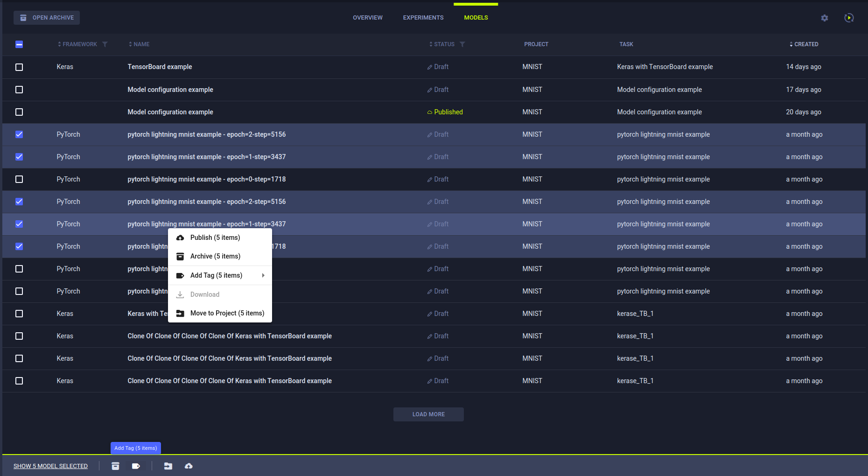The height and width of the screenshot is (476, 868).
Task: Open the Archive button at top left
Action: tap(47, 18)
